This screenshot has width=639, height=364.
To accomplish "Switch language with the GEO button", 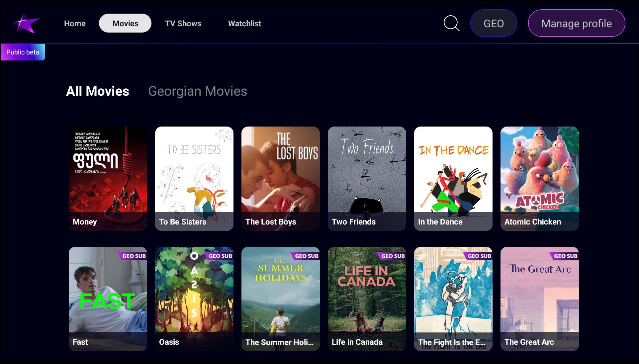I will click(494, 23).
